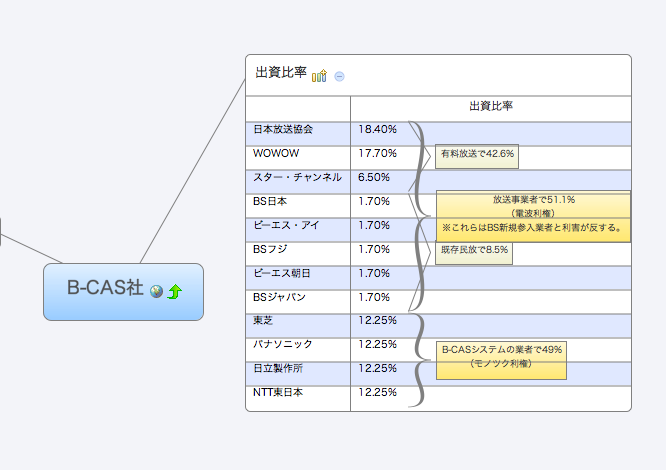Select the 1.70% cell in BS日本 row
This screenshot has height=470, width=666.
(x=374, y=201)
